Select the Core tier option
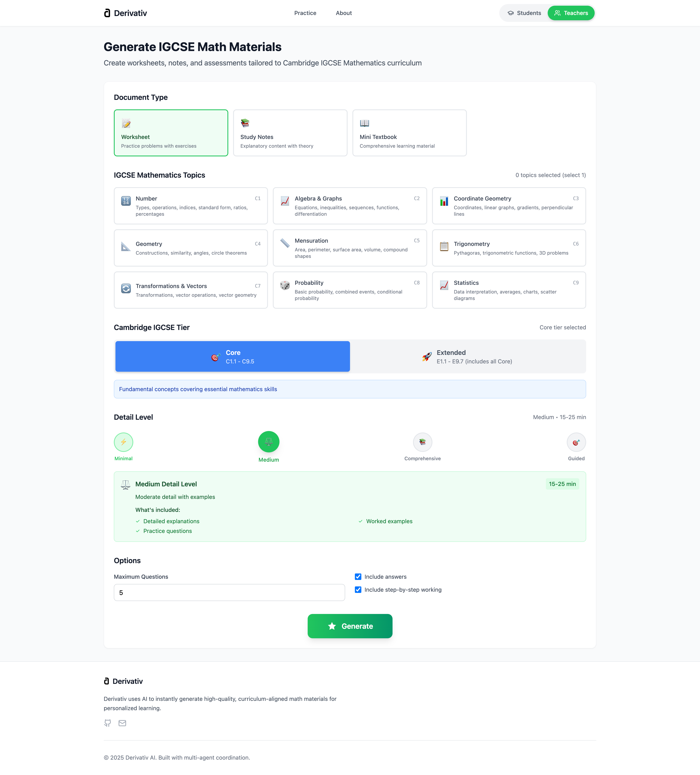The height and width of the screenshot is (775, 700). click(x=233, y=356)
